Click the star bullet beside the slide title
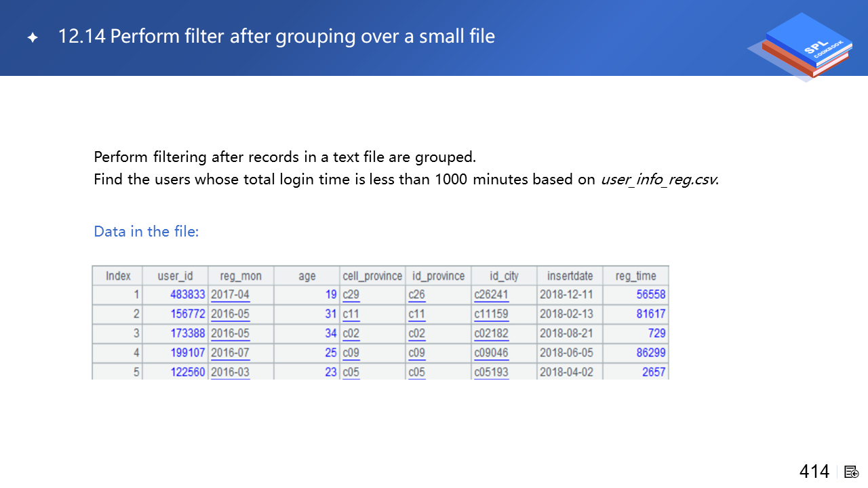 (32, 38)
